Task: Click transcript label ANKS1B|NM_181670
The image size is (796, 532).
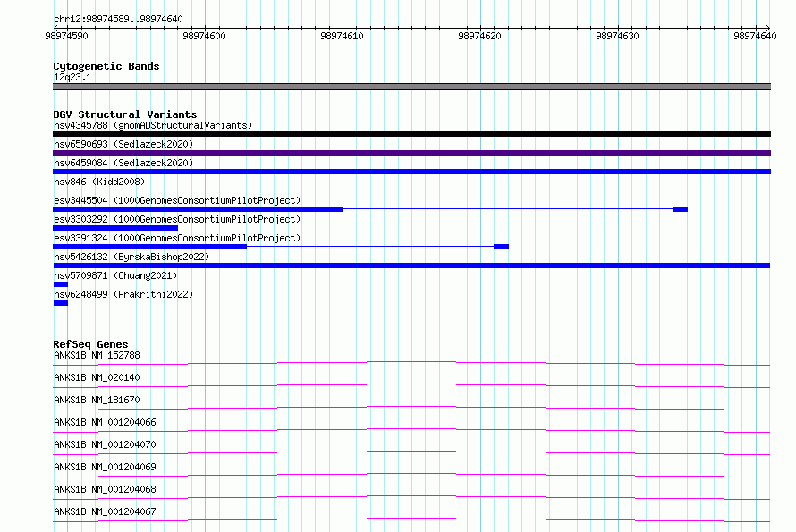Action: pos(97,400)
